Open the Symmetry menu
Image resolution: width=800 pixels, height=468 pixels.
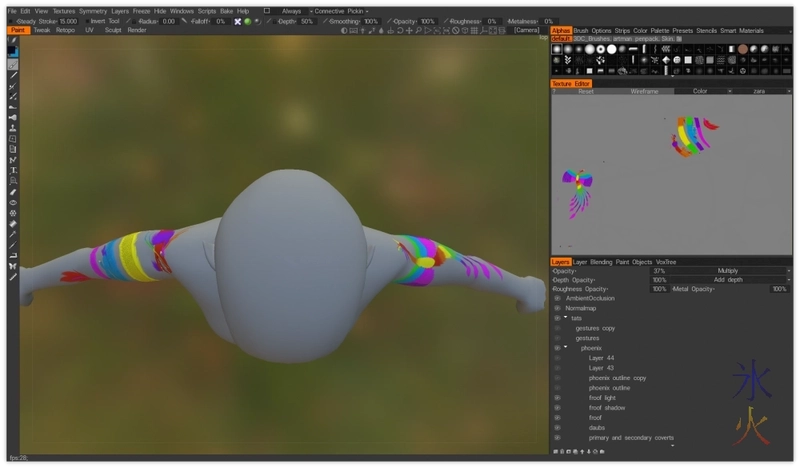[x=93, y=11]
